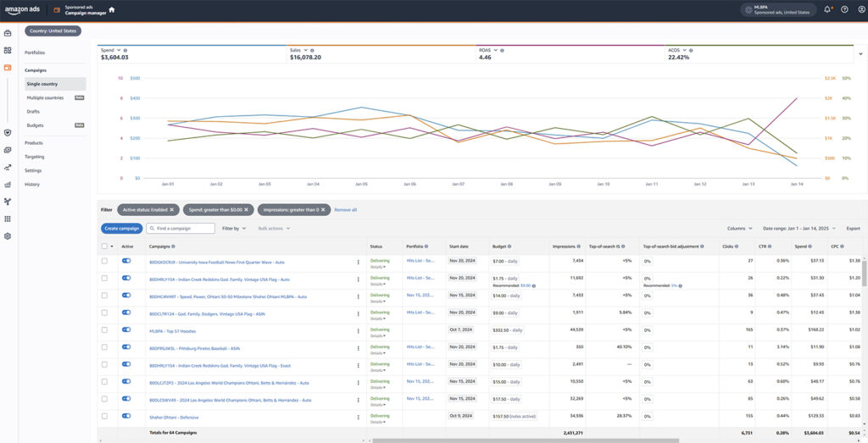Open the trending-up insights icon in rail
Viewport: 868px width, 443px height.
click(x=7, y=167)
